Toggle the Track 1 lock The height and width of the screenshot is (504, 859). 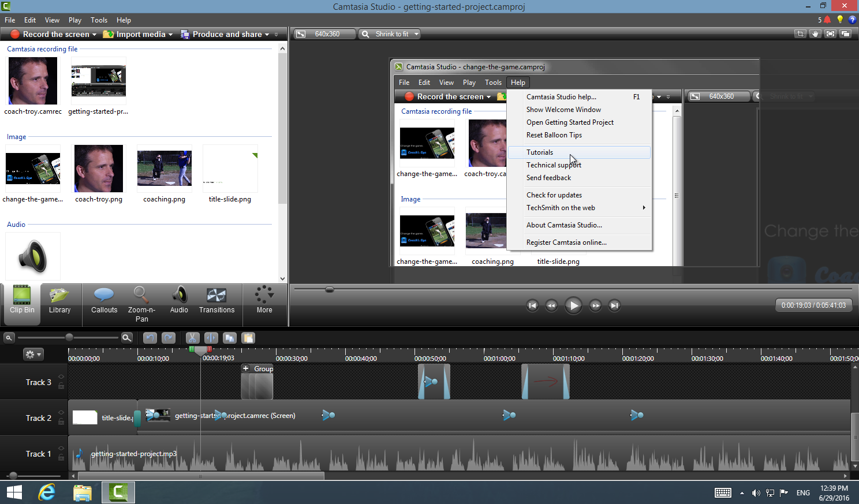click(61, 457)
